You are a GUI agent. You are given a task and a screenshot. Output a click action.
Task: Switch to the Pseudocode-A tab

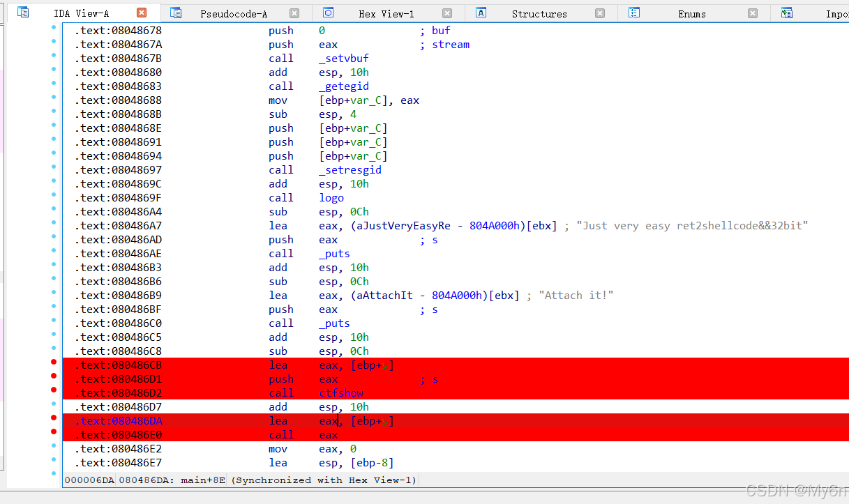click(x=234, y=13)
